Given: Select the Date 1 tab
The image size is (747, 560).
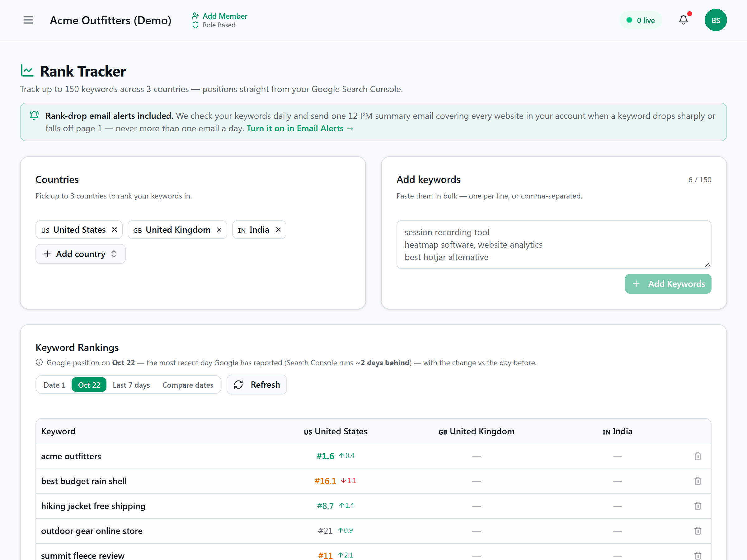Looking at the screenshot, I should tap(54, 385).
